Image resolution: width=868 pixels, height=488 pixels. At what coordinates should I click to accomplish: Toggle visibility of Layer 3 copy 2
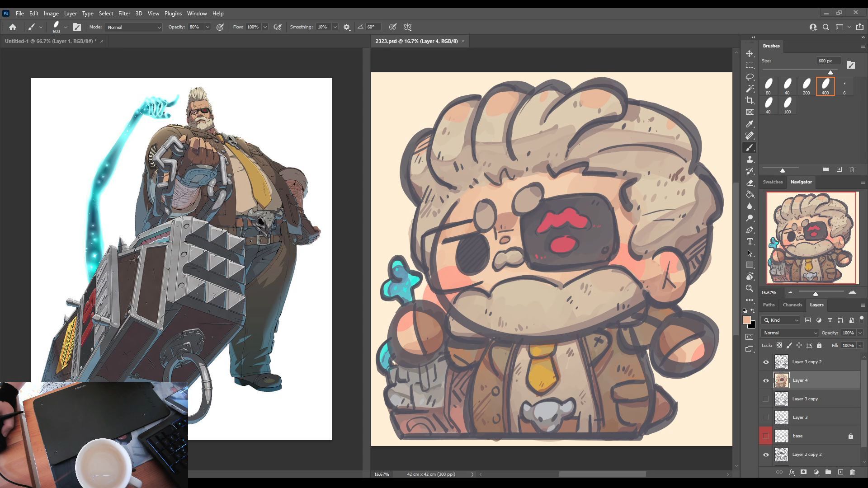[766, 362]
